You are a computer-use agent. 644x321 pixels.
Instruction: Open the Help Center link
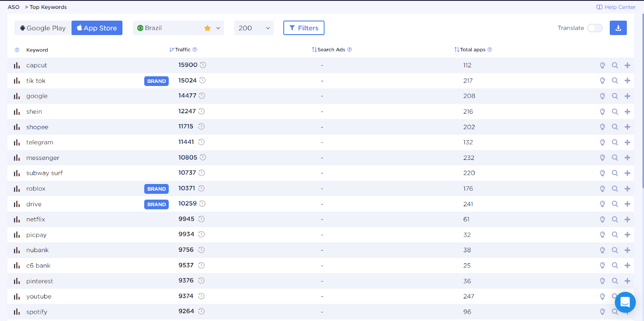616,7
